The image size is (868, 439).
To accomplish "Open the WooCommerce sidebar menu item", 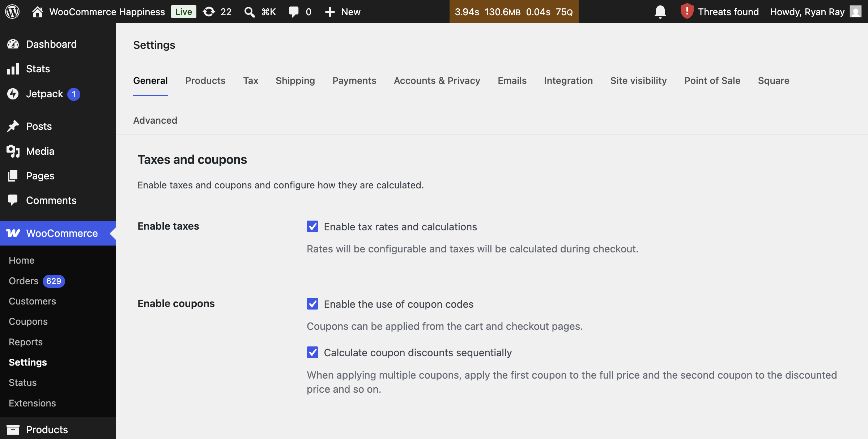I will 58,233.
